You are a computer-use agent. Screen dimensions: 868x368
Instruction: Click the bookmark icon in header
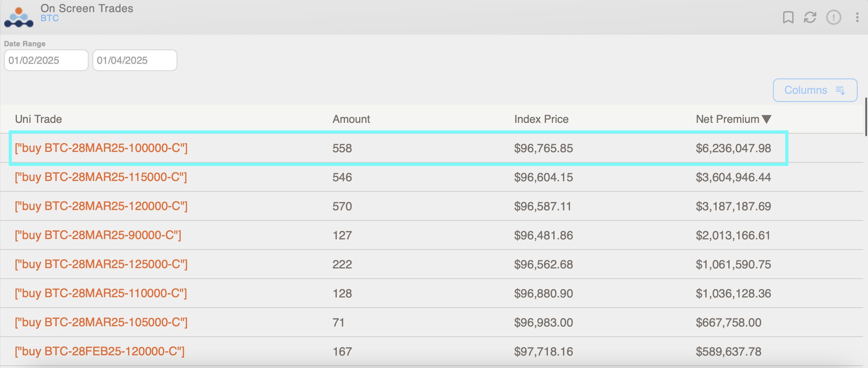[788, 17]
